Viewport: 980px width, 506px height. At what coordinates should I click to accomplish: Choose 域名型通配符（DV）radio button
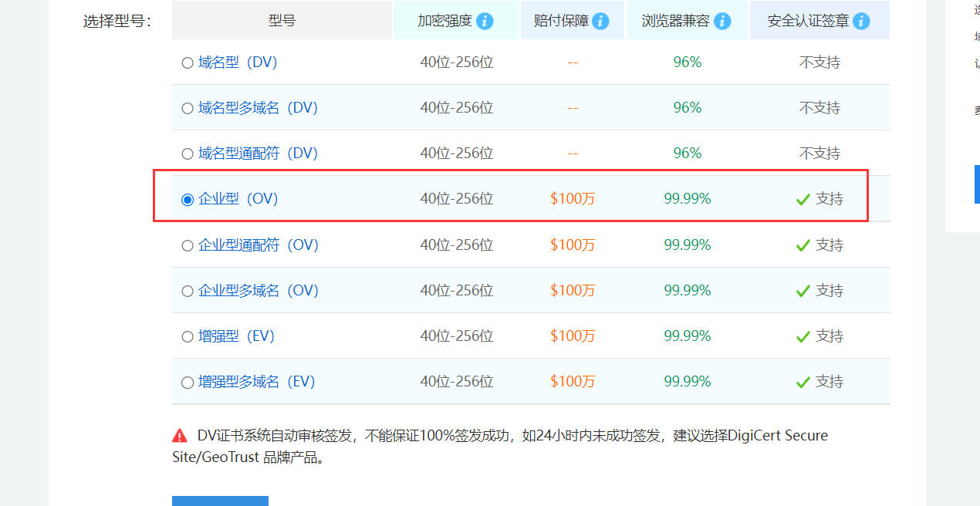pos(188,154)
